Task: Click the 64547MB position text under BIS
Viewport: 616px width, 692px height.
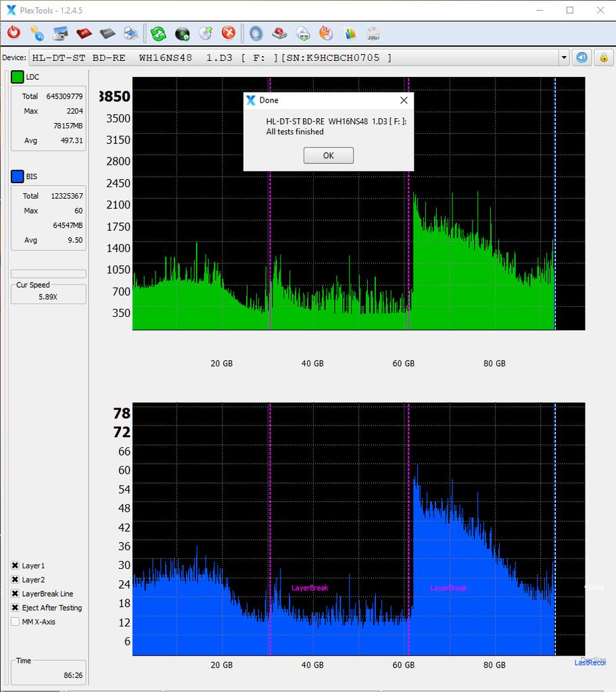Action: tap(68, 226)
